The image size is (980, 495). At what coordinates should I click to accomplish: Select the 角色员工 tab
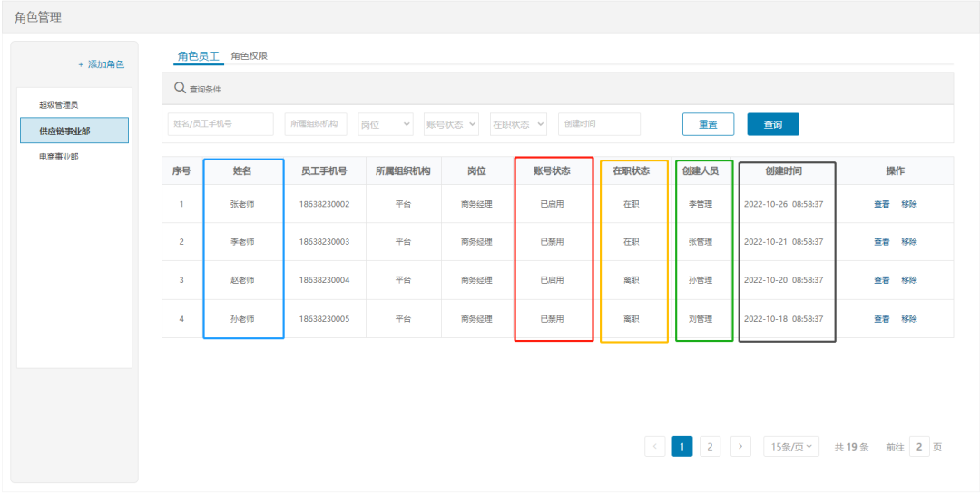point(198,56)
